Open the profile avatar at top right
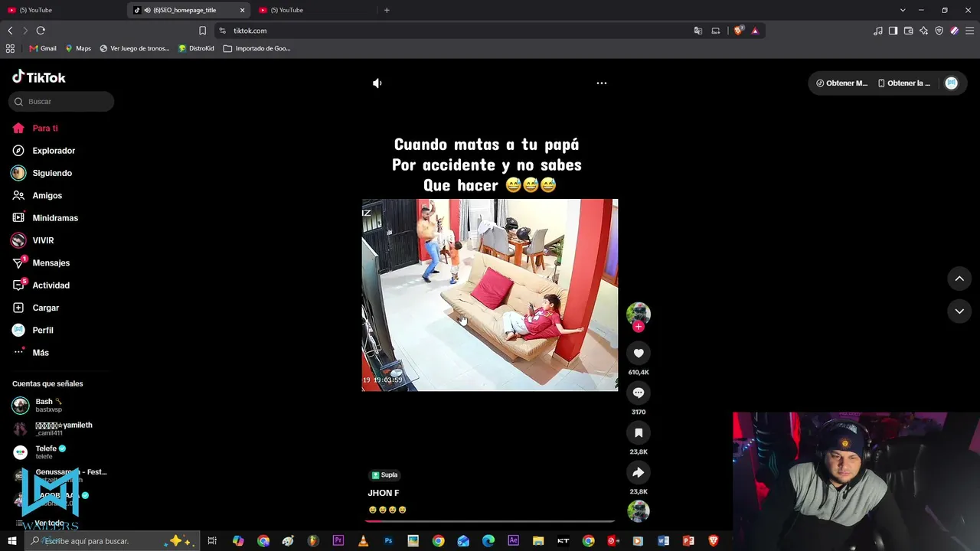The width and height of the screenshot is (980, 551). click(951, 83)
